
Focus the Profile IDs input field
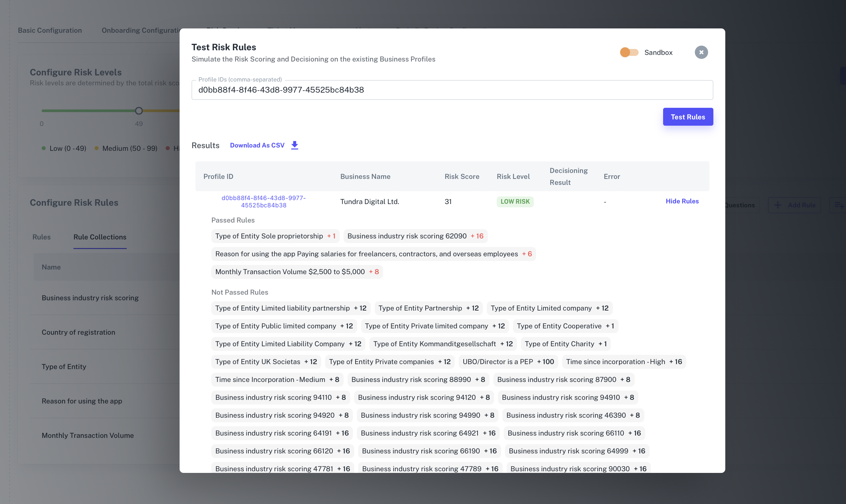[x=452, y=90]
